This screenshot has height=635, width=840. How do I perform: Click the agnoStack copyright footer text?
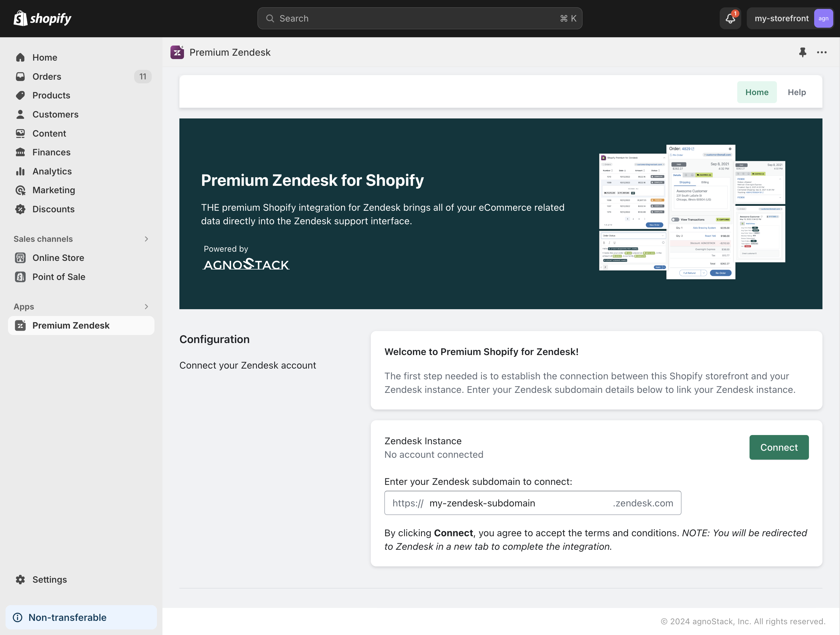pos(743,621)
